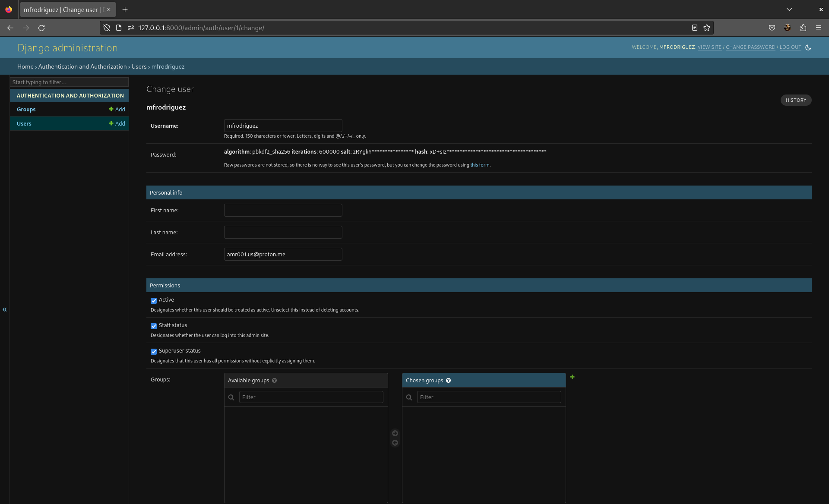Screen dimensions: 829x504
Task: Expand the Available groups filter dropdown
Action: pos(311,397)
